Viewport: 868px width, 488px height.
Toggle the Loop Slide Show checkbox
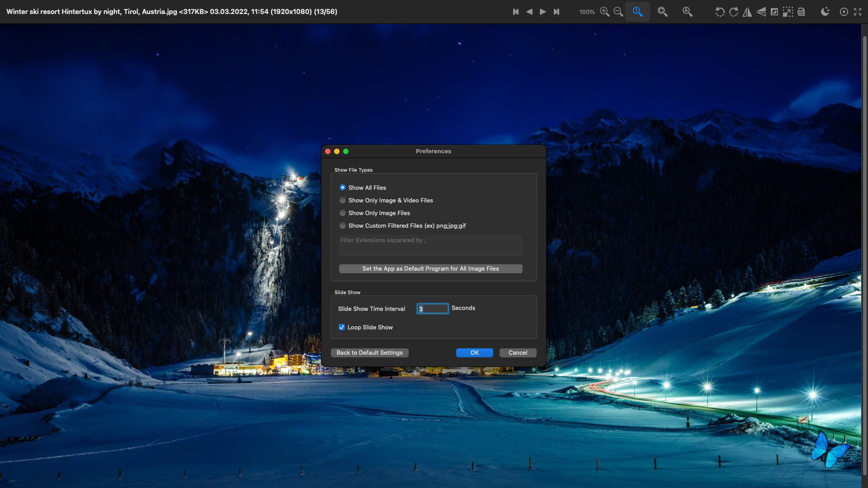[342, 327]
